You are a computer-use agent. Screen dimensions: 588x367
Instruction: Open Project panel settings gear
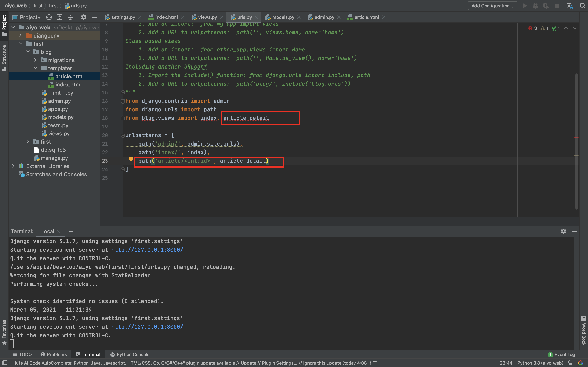pos(84,17)
